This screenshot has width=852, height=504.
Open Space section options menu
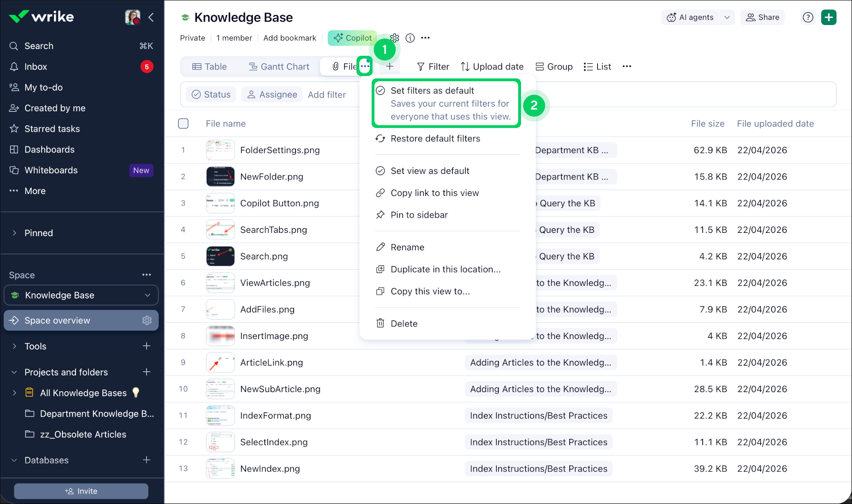click(x=147, y=275)
